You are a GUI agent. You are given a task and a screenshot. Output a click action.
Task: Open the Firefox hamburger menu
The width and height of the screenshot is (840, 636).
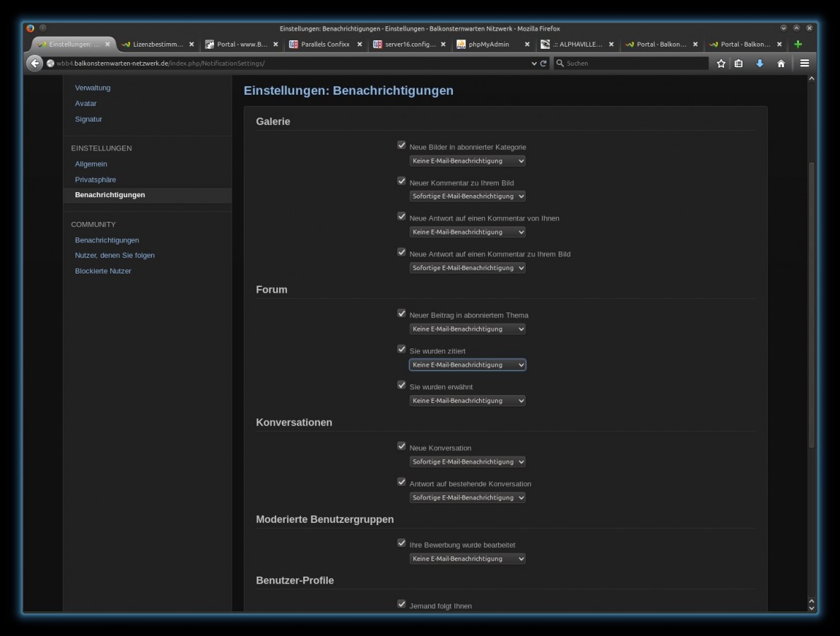point(804,63)
